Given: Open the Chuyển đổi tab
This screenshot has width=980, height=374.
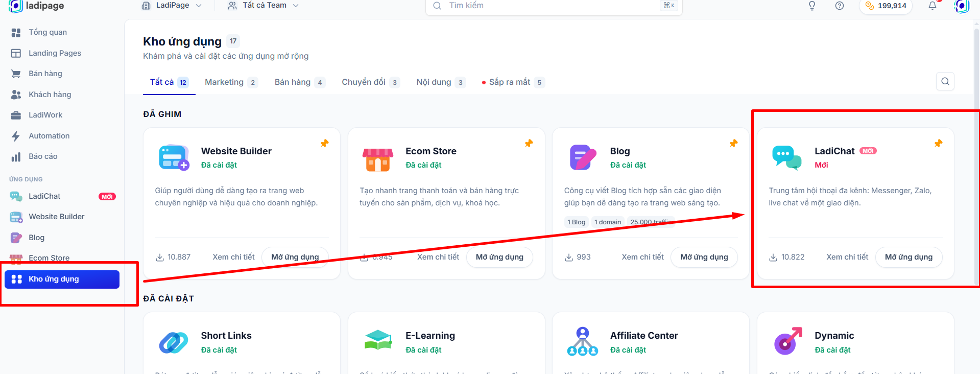Looking at the screenshot, I should [370, 82].
